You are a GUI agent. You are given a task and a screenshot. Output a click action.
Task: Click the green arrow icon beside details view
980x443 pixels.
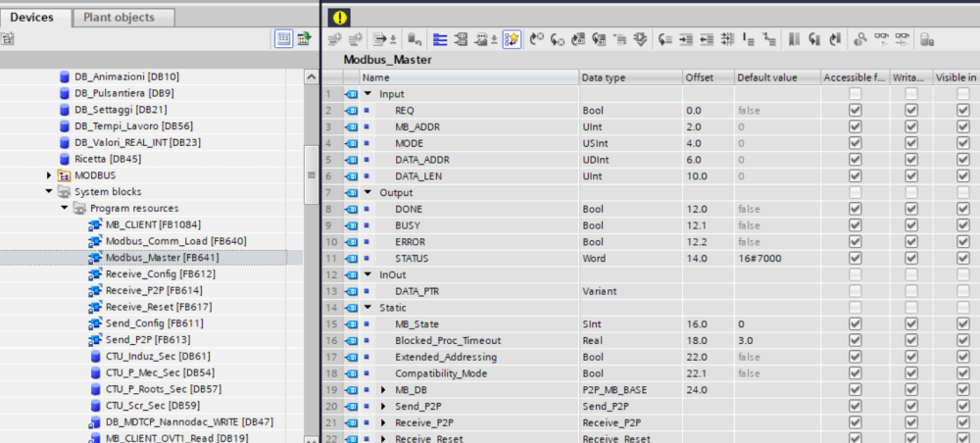coord(305,39)
